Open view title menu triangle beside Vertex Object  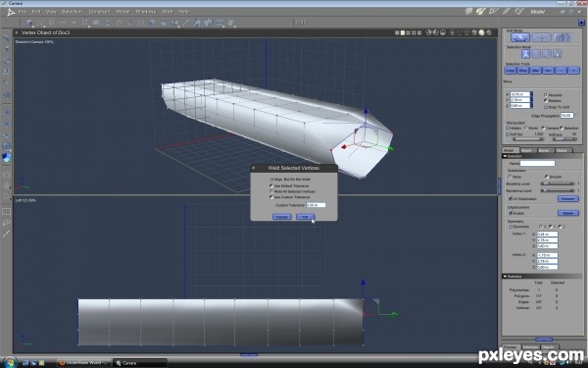coord(17,32)
